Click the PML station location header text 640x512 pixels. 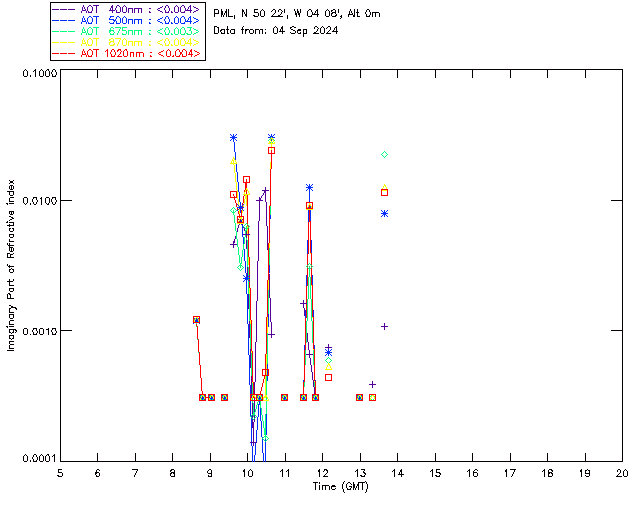point(297,14)
